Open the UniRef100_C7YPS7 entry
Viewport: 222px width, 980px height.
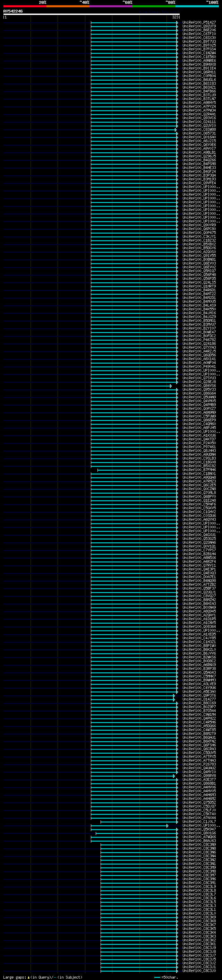tap(199, 550)
